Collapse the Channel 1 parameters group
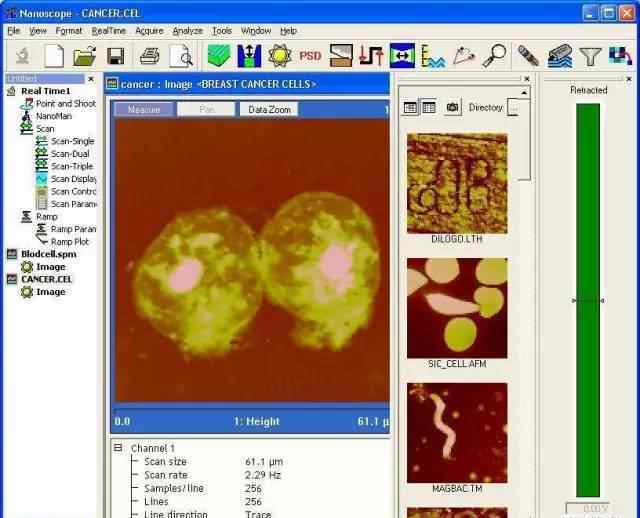 (x=118, y=448)
